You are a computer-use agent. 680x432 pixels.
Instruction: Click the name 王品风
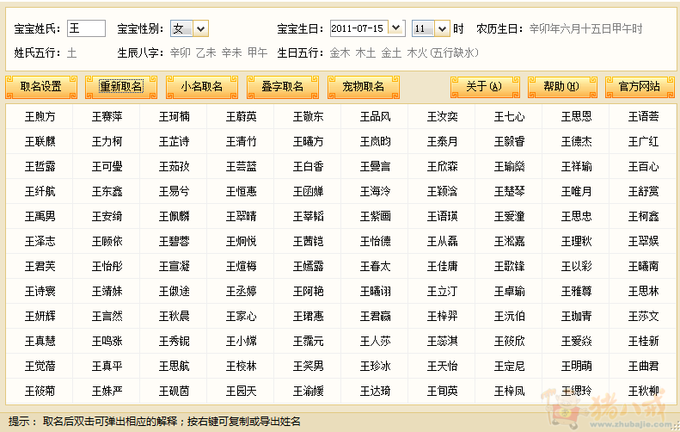(376, 117)
